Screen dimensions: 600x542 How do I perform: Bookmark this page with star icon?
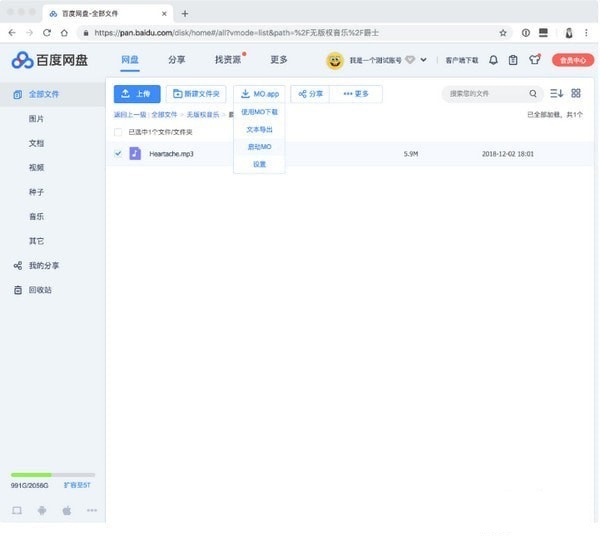point(503,33)
